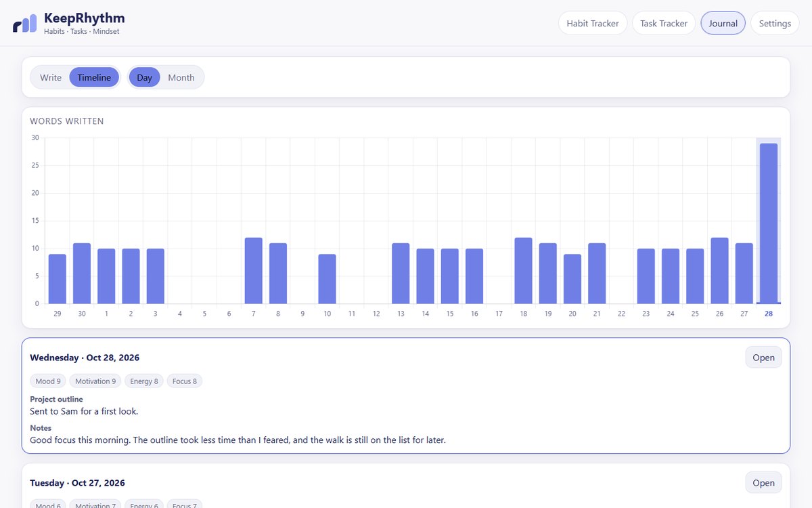
Task: Click the "Notes" label in Wednesday's entry
Action: (x=41, y=428)
